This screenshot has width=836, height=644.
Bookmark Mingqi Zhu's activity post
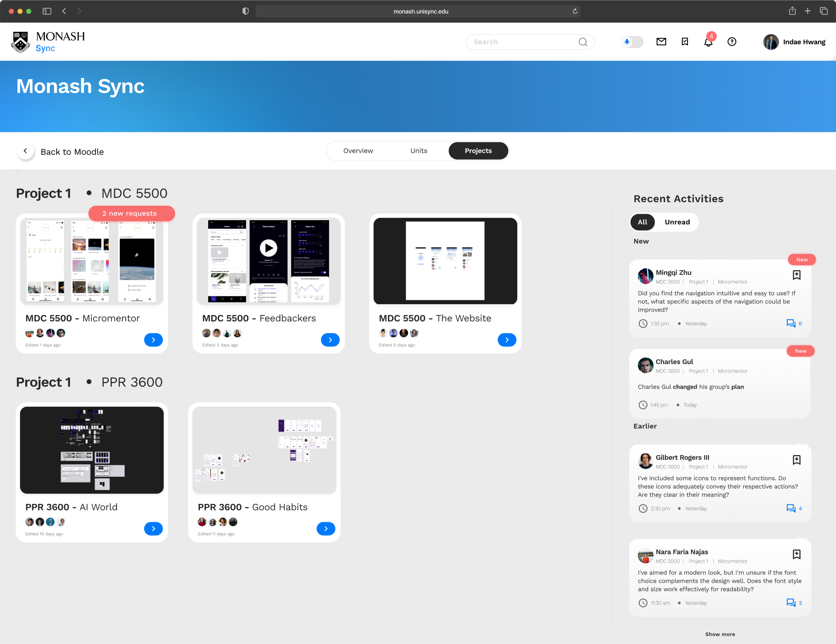[x=796, y=275]
